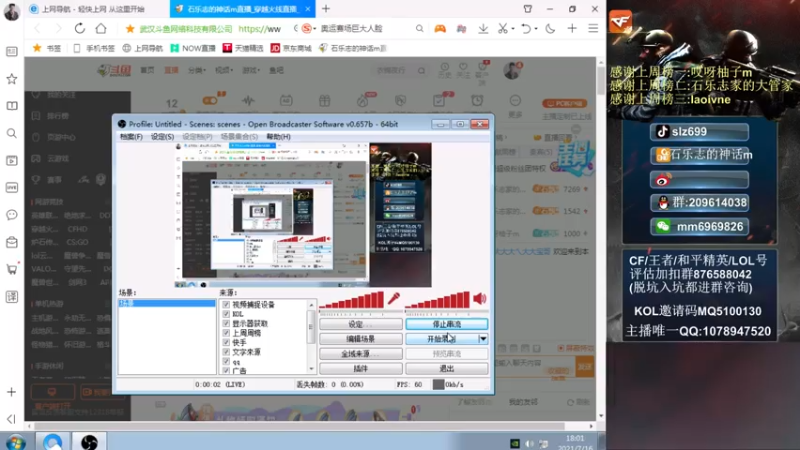The height and width of the screenshot is (450, 800).
Task: Click the 停止串流 button
Action: pyautogui.click(x=446, y=324)
